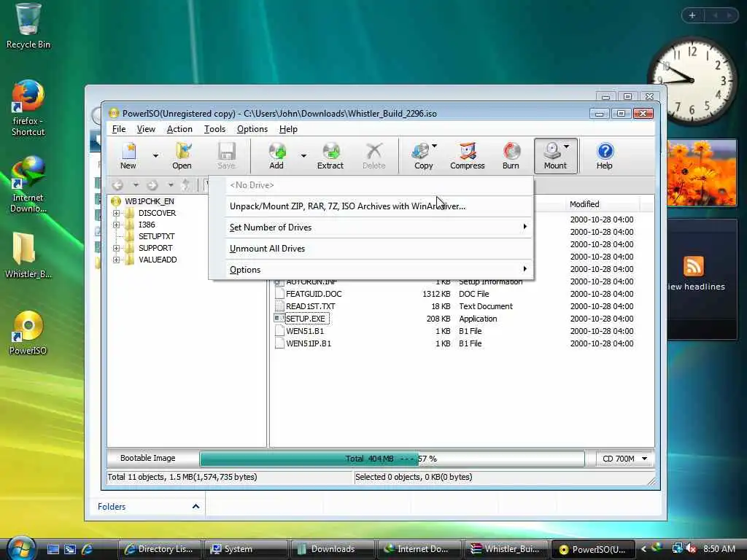This screenshot has height=560, width=747.
Task: Open the View menu
Action: point(146,129)
